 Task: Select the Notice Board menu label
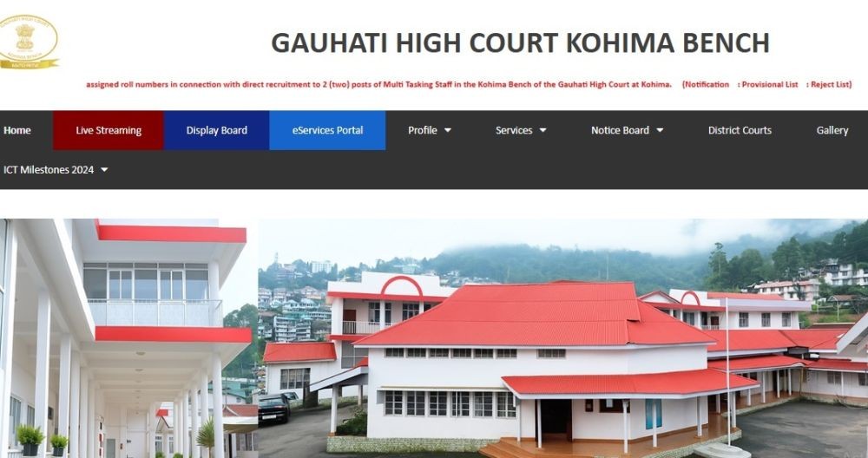(620, 130)
